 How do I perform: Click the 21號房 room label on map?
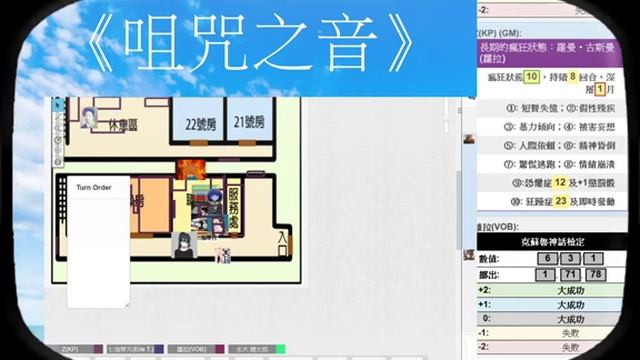[x=249, y=122]
